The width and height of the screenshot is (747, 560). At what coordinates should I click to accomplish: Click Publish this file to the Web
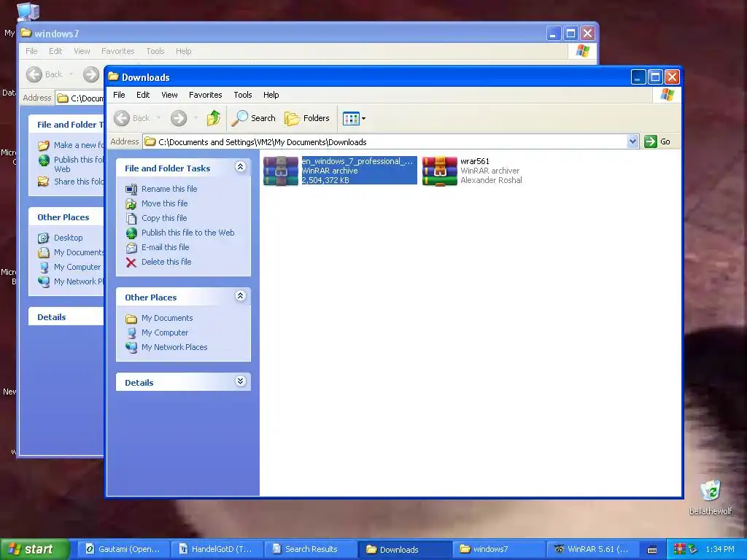tap(187, 233)
